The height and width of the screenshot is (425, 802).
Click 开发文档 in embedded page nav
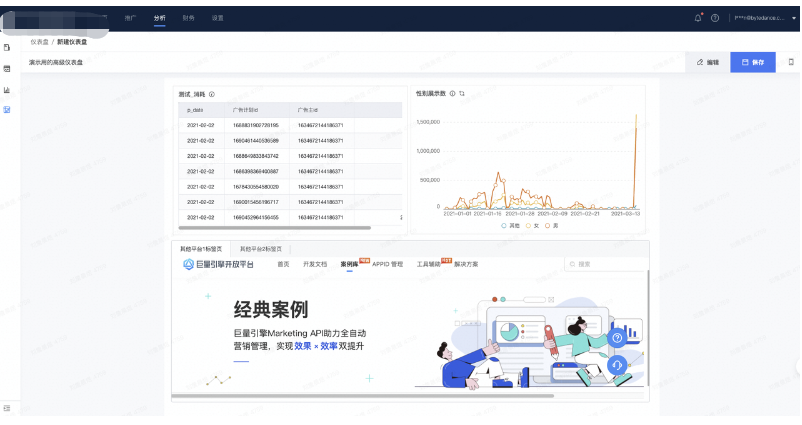[315, 264]
